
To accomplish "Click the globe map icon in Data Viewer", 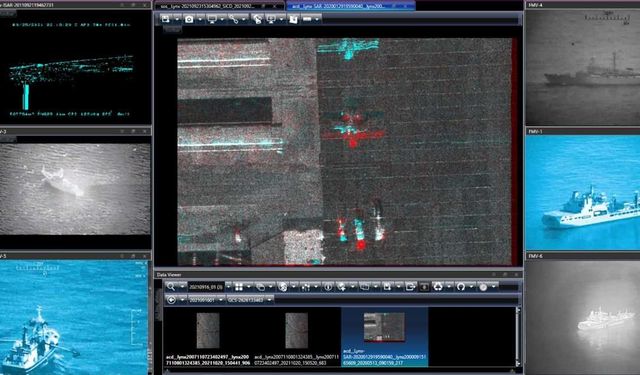I will pyautogui.click(x=282, y=287).
